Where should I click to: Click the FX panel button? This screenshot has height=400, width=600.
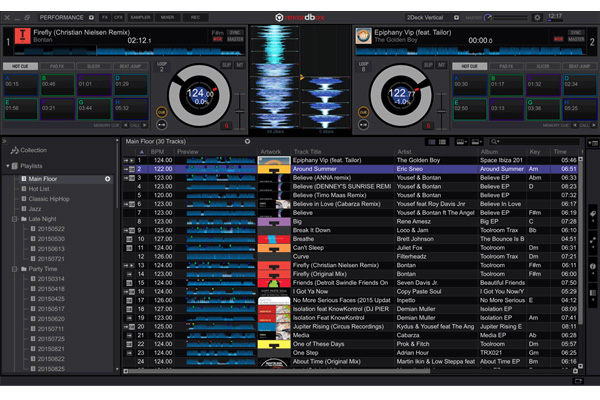tap(105, 18)
